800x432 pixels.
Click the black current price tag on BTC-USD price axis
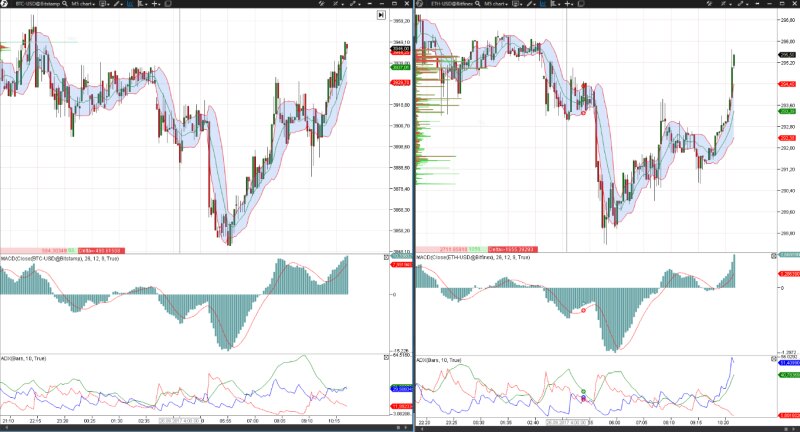click(401, 48)
